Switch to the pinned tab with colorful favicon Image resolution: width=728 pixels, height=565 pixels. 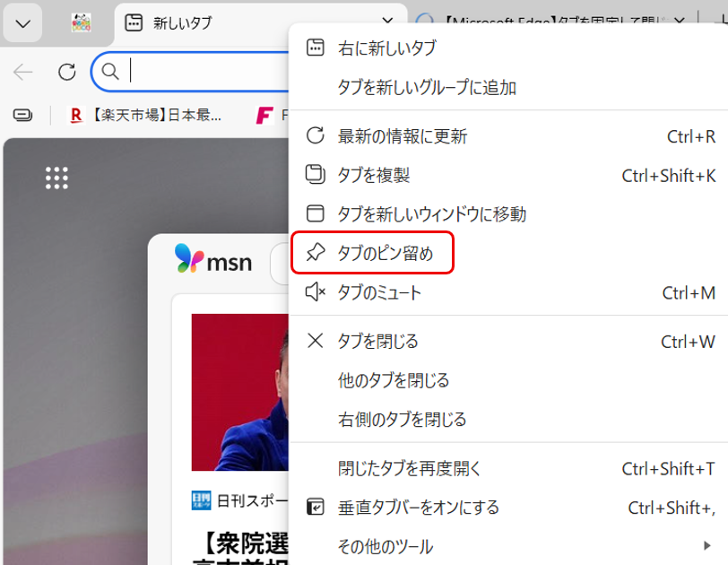[82, 23]
